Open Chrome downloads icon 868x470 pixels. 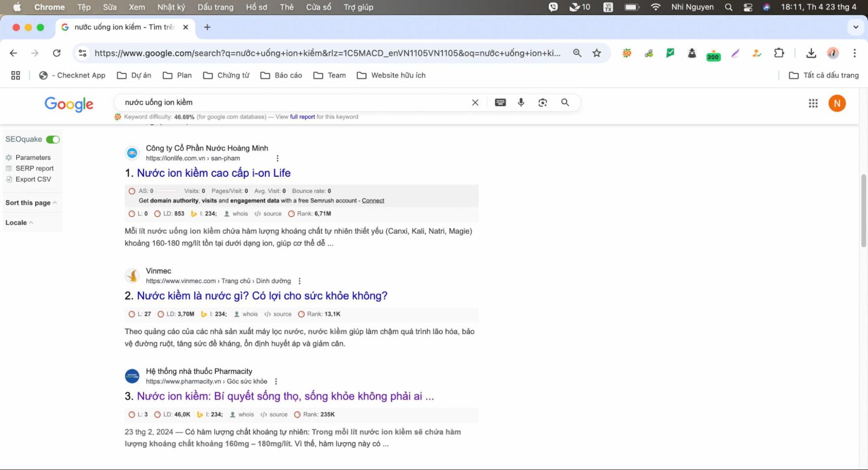click(811, 53)
